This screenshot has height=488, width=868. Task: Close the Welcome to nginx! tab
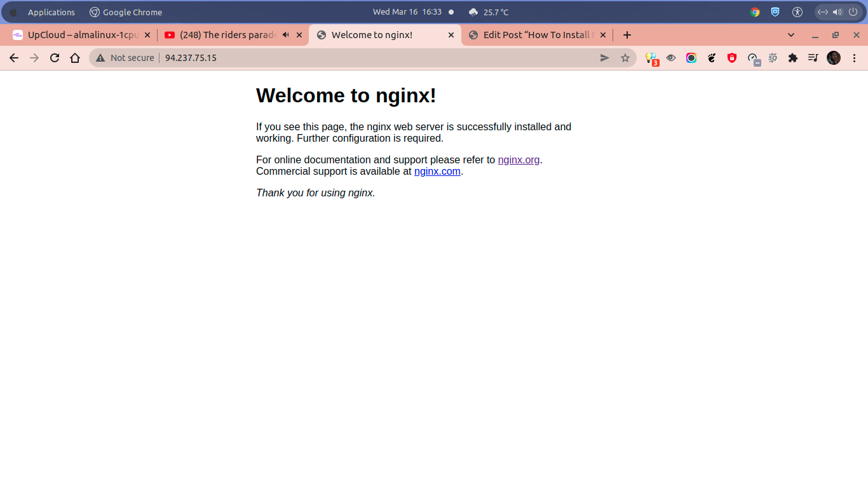(451, 35)
